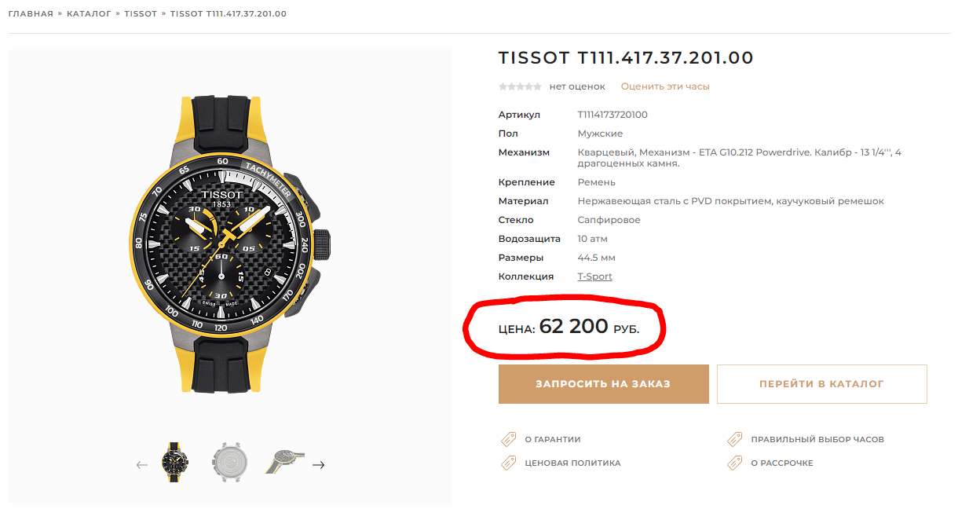The height and width of the screenshot is (509, 980).
Task: Click the tag icon beside Ценовая политика
Action: pyautogui.click(x=508, y=463)
